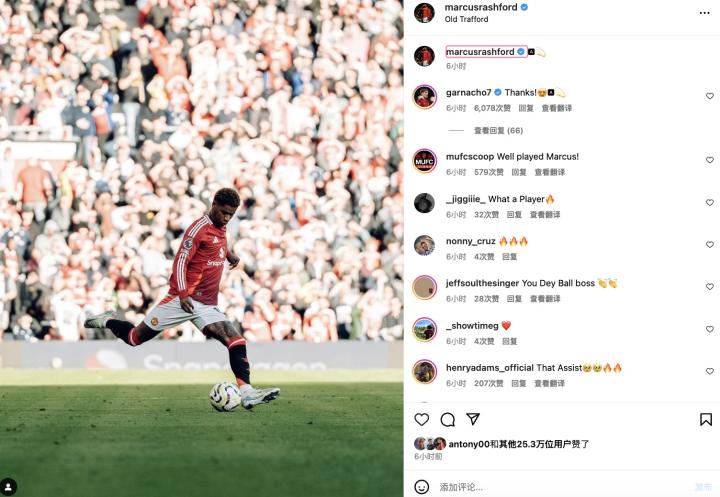Like the post with heart icon
Screen dimensions: 720x497
pyautogui.click(x=422, y=419)
